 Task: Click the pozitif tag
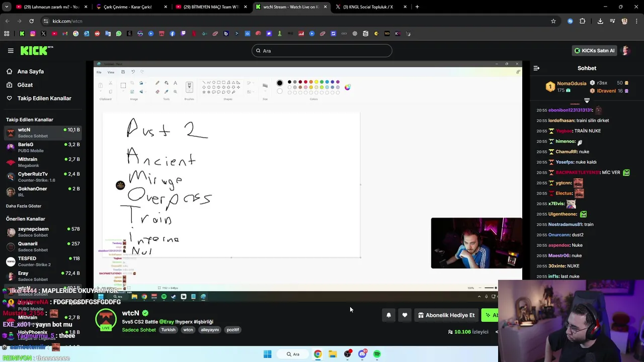point(232,330)
